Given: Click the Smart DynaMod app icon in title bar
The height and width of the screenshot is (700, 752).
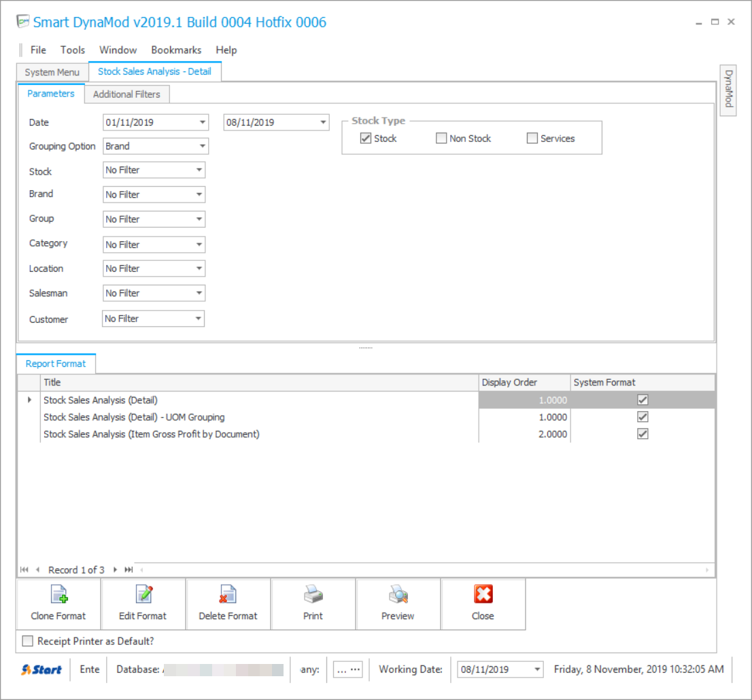Looking at the screenshot, I should tap(23, 22).
